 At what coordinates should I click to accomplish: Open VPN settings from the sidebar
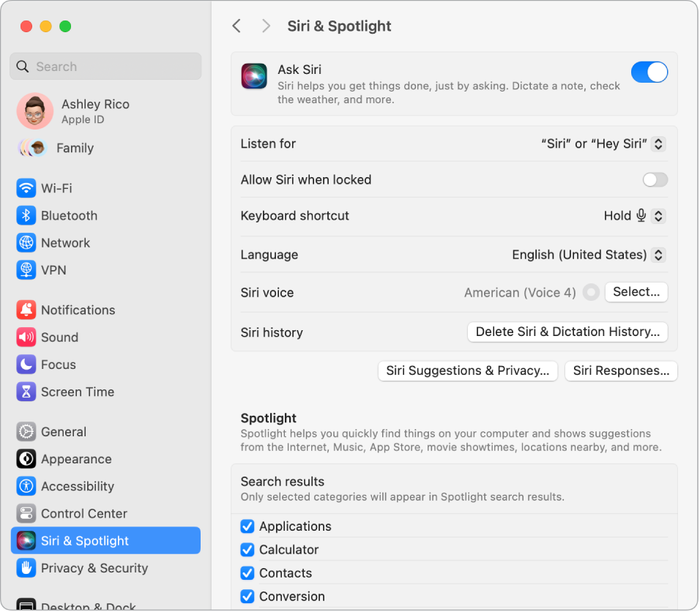26,270
